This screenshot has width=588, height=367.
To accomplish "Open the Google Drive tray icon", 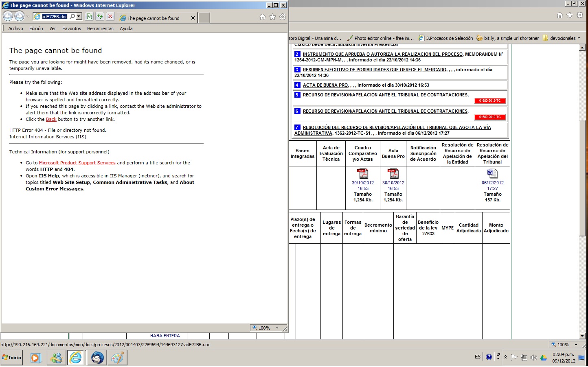I will click(x=544, y=358).
